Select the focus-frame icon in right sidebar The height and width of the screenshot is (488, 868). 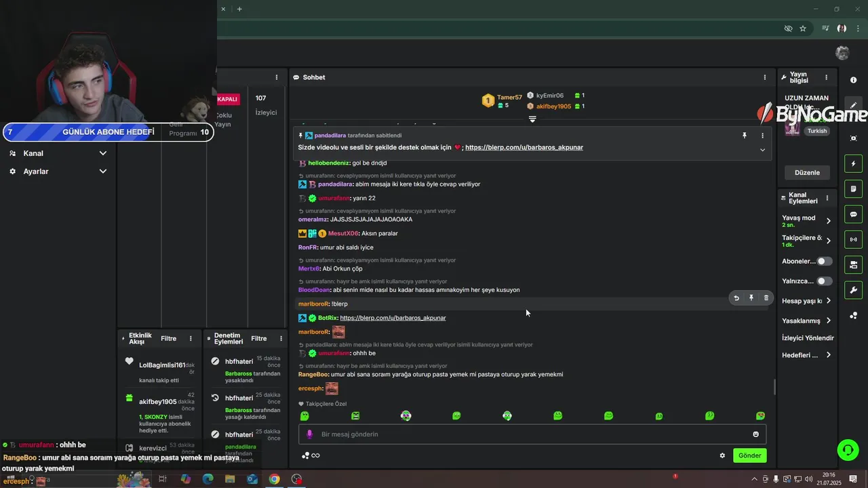[853, 138]
